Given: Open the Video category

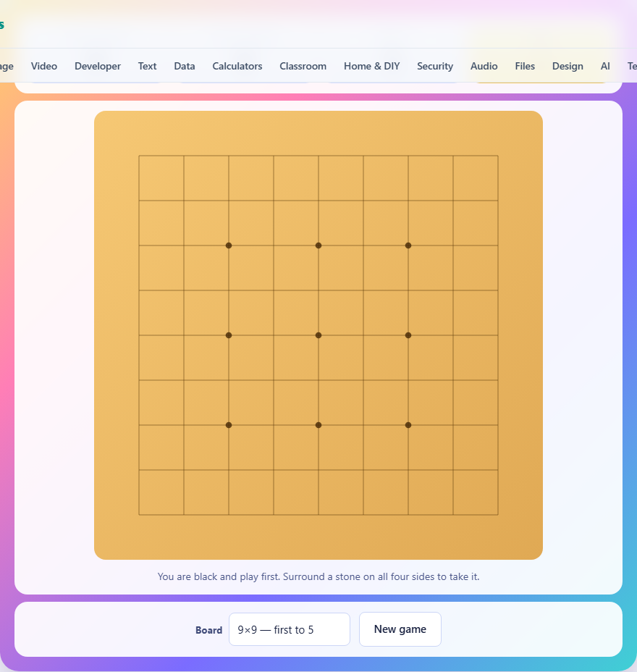Looking at the screenshot, I should [x=43, y=66].
